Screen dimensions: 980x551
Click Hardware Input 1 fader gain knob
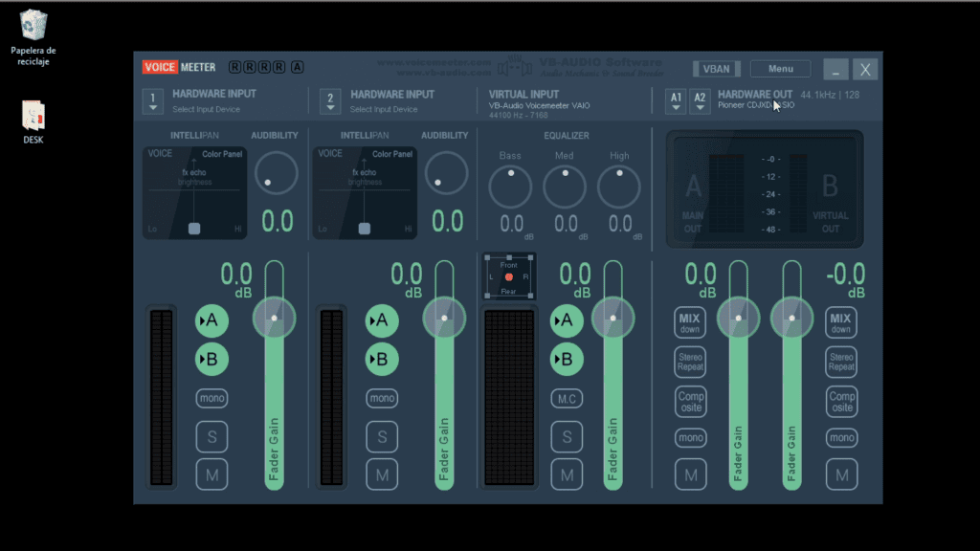coord(275,318)
